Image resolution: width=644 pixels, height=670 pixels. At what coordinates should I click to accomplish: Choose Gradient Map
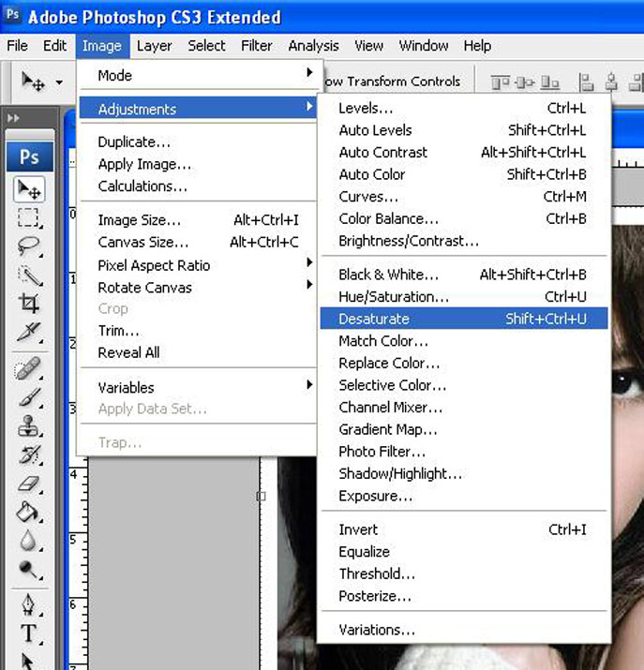pyautogui.click(x=464, y=429)
